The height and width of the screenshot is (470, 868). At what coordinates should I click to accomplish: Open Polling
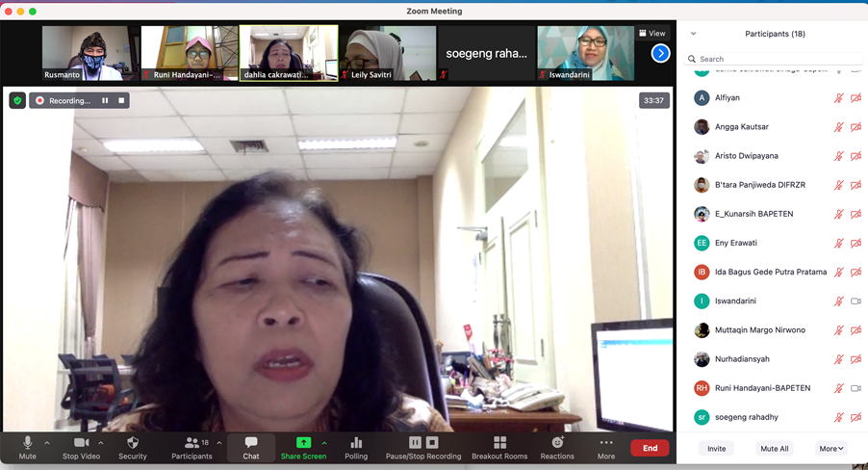356,448
